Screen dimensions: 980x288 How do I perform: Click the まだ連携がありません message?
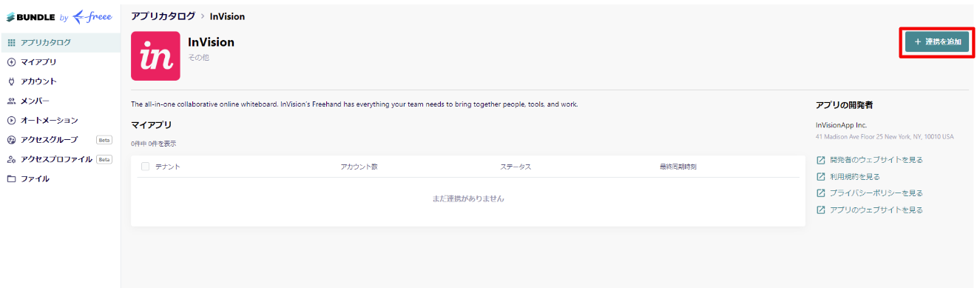click(x=468, y=198)
